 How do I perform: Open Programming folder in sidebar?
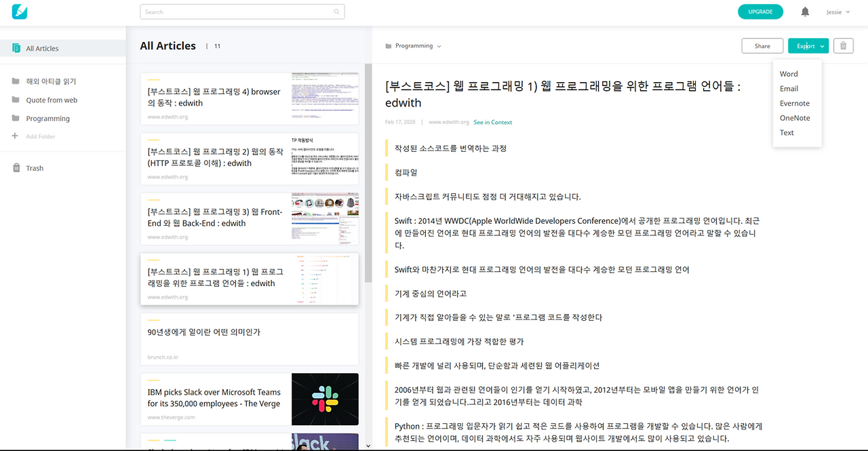click(x=47, y=118)
